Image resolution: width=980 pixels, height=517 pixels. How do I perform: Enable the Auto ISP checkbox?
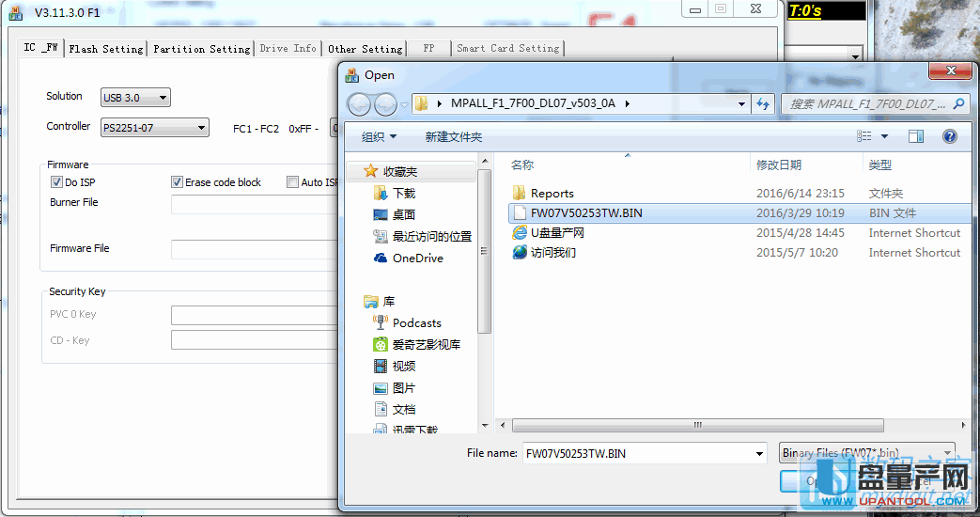292,182
